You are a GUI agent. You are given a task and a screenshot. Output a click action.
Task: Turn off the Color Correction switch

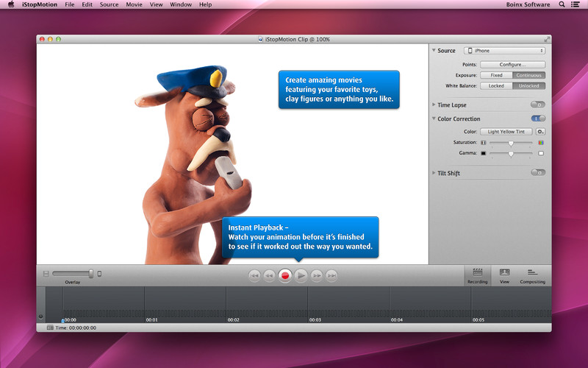pos(538,118)
